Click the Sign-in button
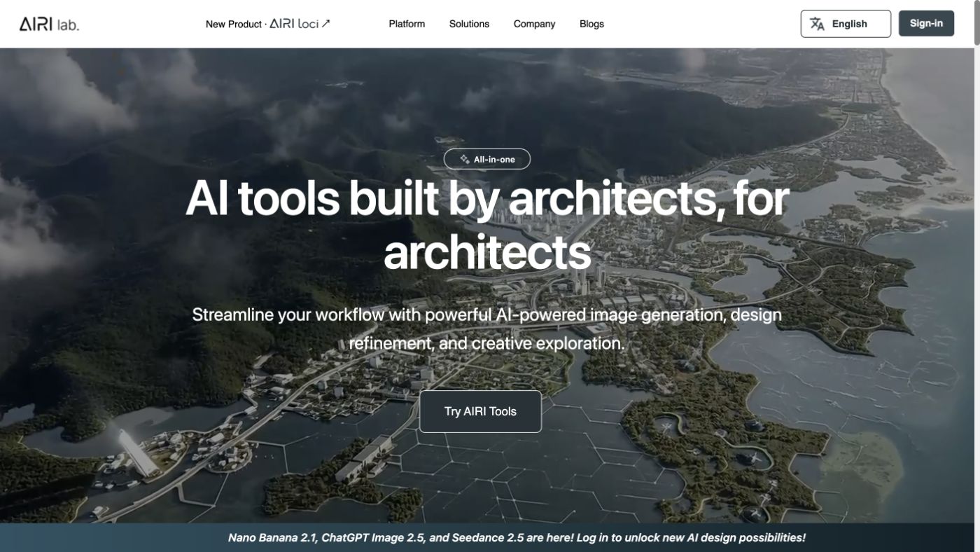Image resolution: width=980 pixels, height=552 pixels. click(x=926, y=23)
